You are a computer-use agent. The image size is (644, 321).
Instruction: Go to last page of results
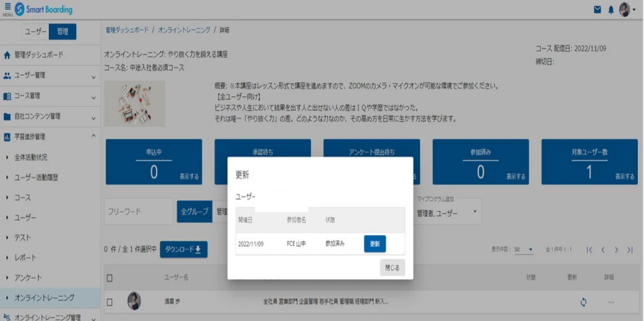click(x=630, y=250)
